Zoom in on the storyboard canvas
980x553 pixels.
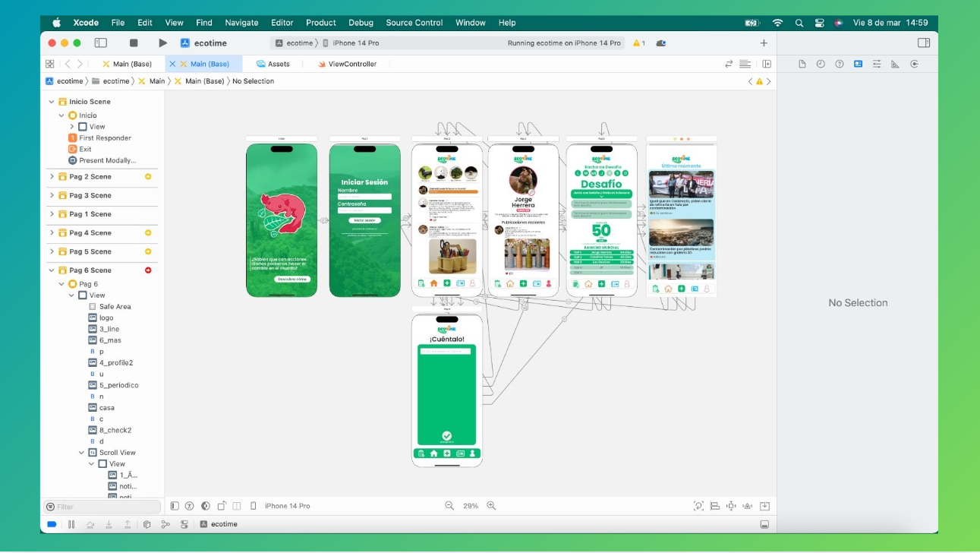491,506
